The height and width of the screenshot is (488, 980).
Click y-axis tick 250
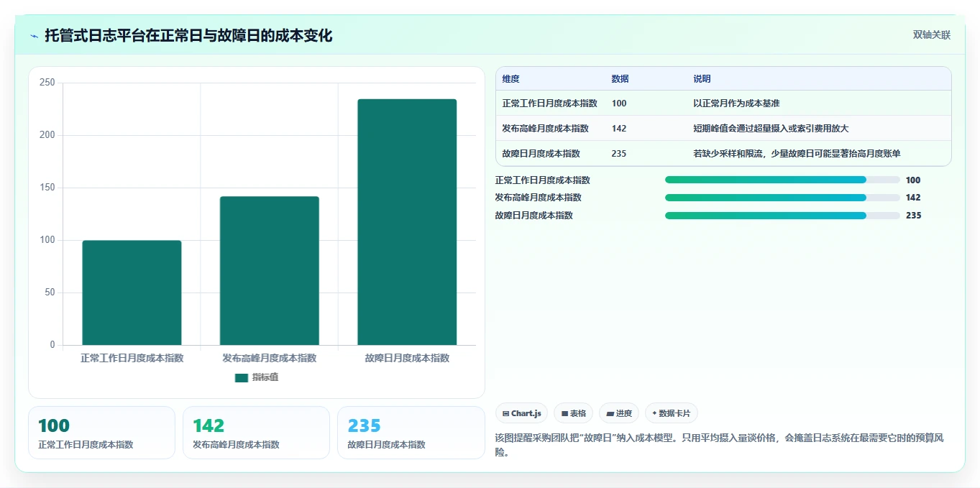47,83
